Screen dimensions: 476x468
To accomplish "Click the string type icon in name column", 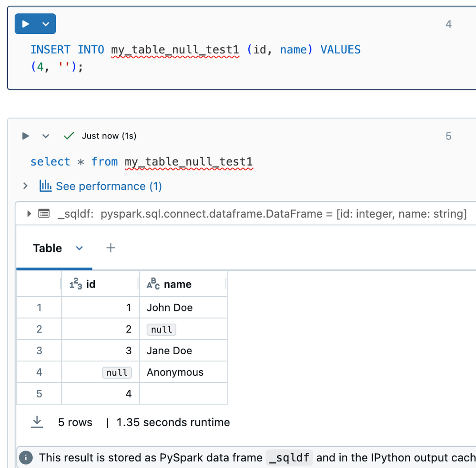I will tap(153, 284).
